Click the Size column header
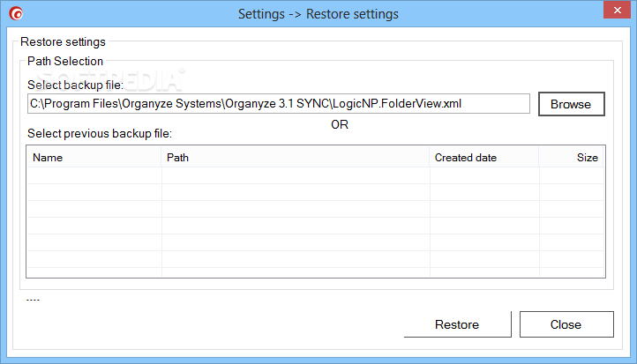Viewport: 637px width, 364px height. click(571, 158)
